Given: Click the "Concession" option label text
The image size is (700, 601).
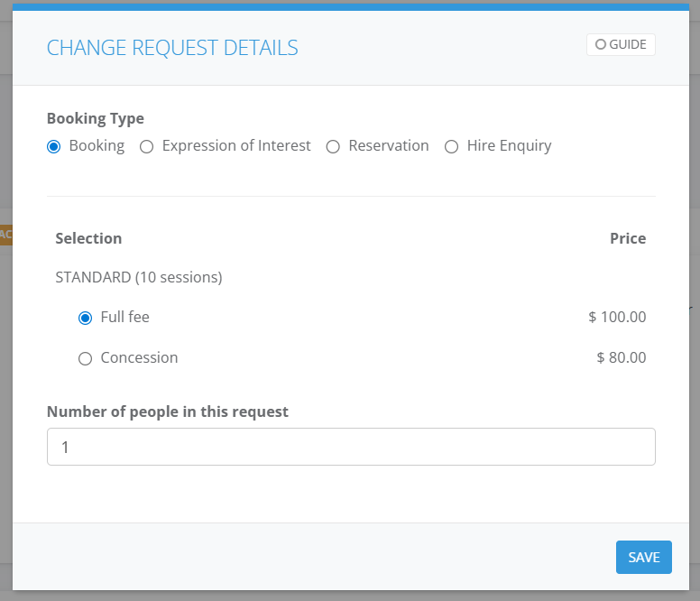Looking at the screenshot, I should coord(139,357).
